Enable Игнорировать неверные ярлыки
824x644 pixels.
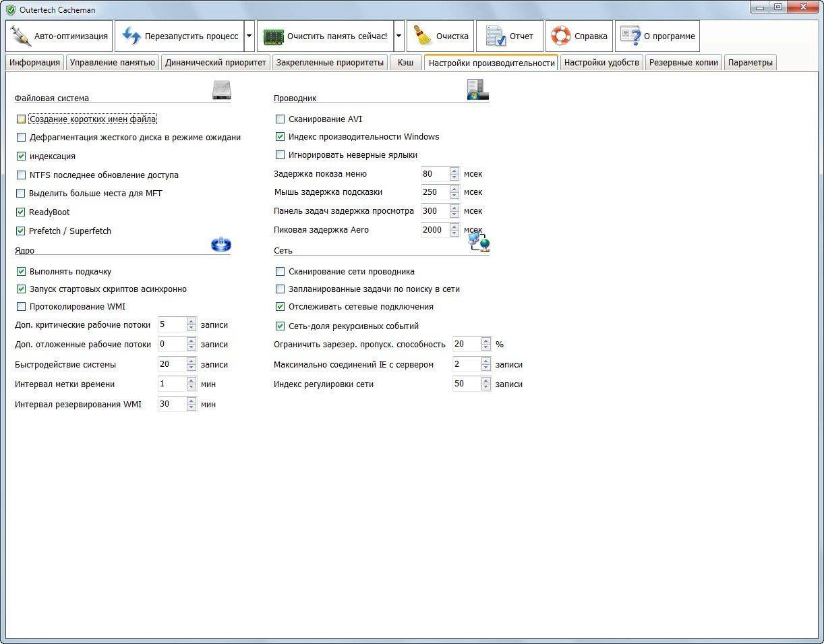281,155
